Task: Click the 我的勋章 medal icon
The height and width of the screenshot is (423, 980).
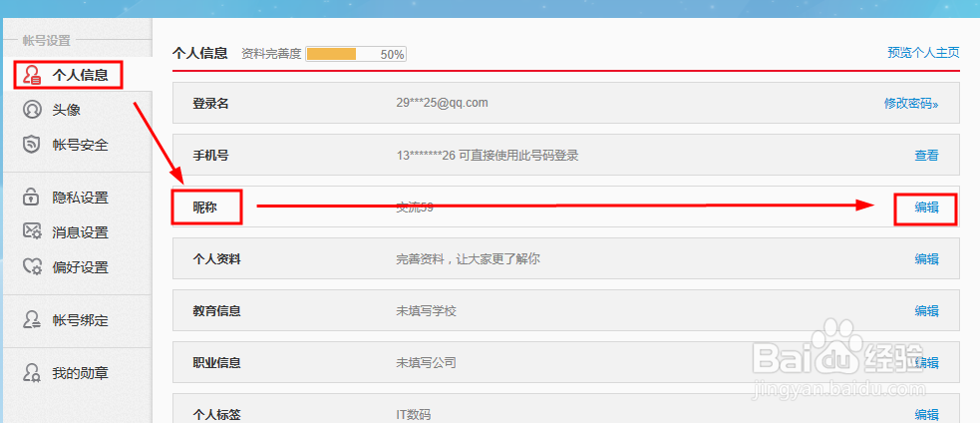Action: (31, 373)
